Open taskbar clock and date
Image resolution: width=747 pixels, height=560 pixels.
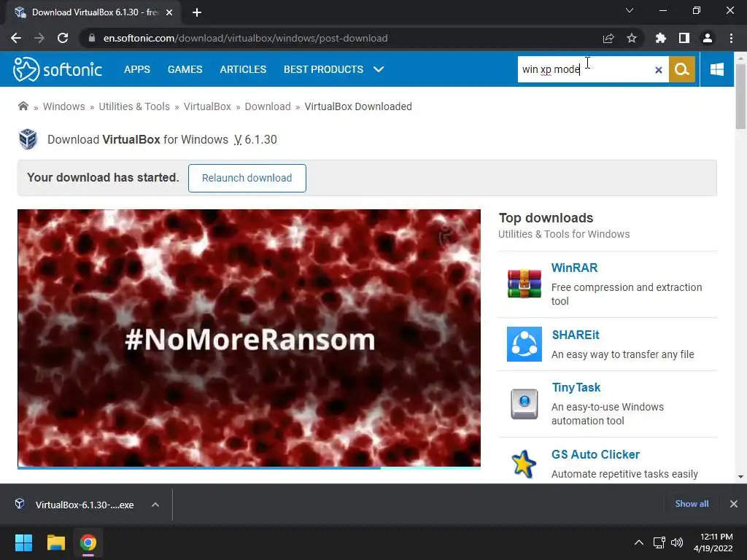713,542
